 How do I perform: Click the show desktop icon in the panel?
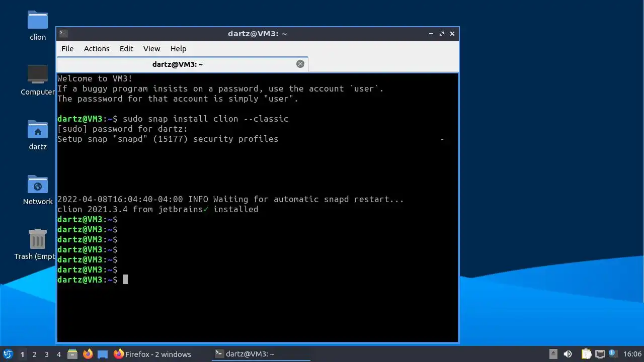(x=103, y=354)
